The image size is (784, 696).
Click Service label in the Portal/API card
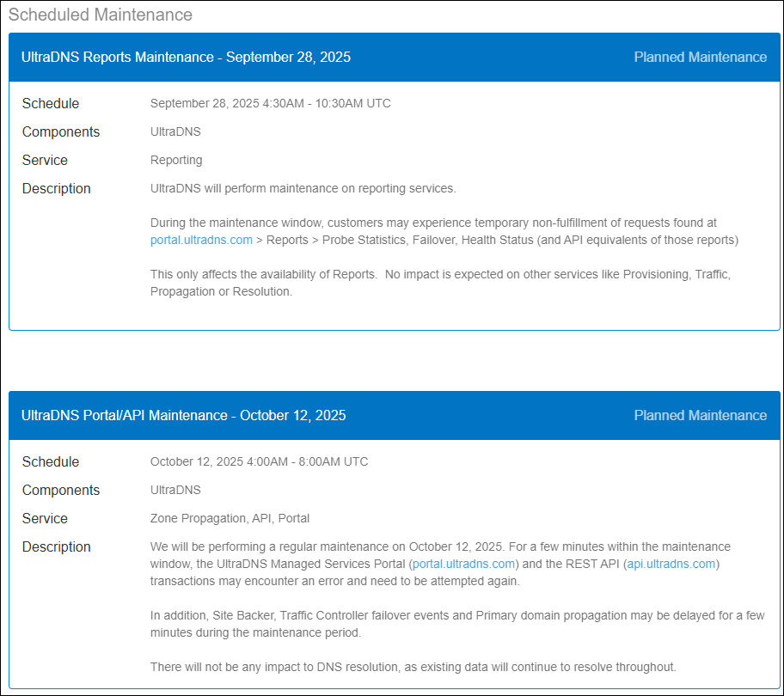(x=45, y=518)
